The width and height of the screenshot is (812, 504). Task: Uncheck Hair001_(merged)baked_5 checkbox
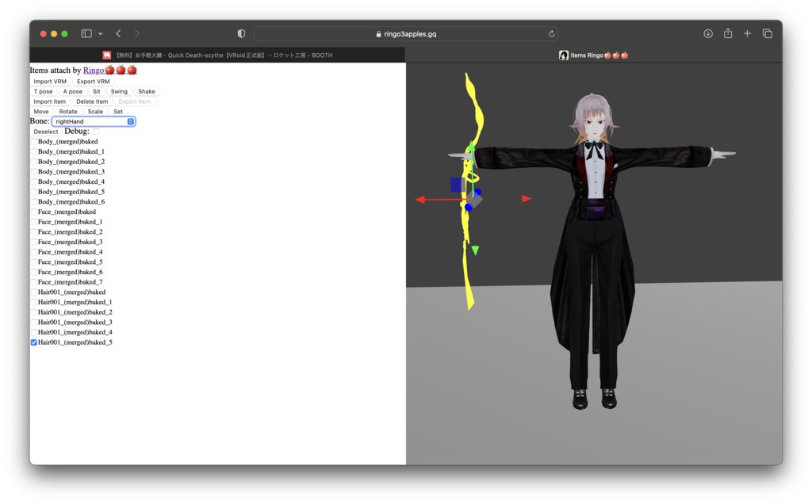pos(33,342)
